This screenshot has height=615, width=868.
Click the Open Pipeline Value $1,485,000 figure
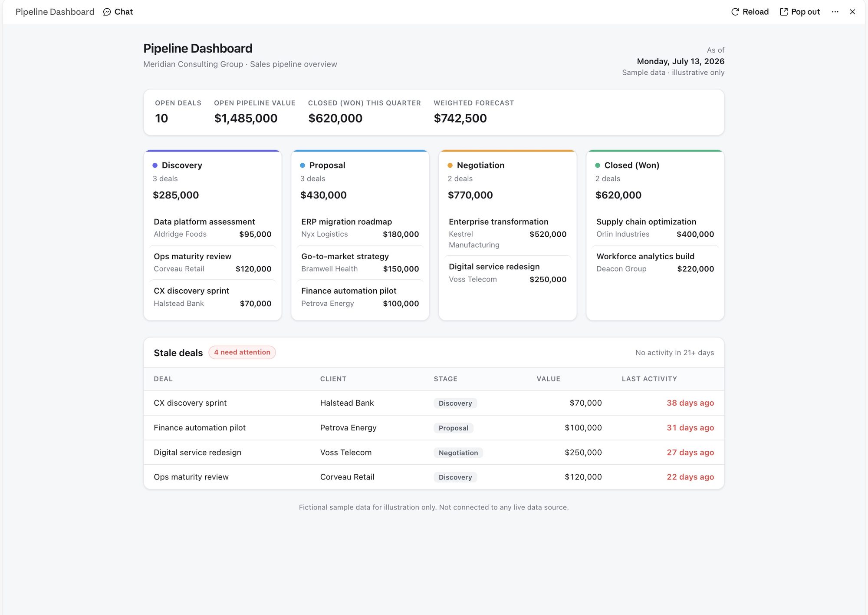point(246,118)
